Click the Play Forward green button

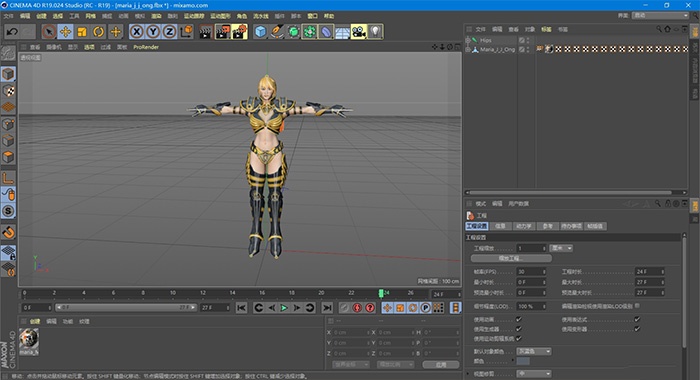[x=284, y=308]
